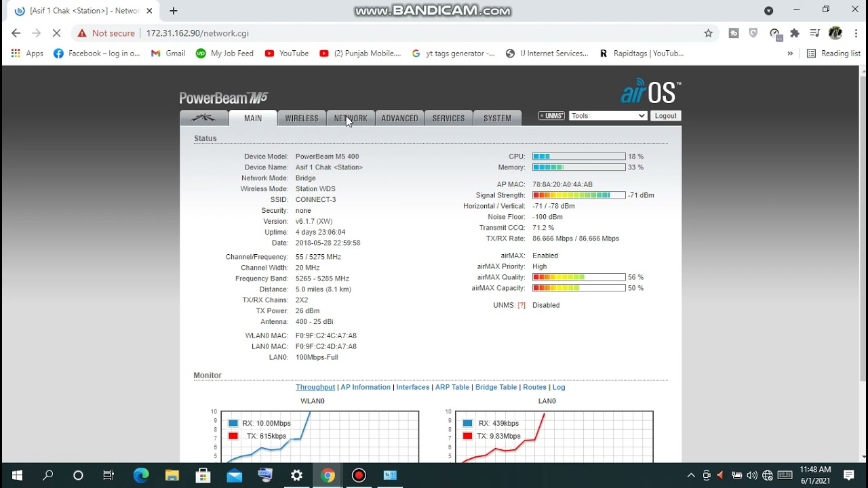
Task: Open the Mail app from taskbar
Action: 234,475
